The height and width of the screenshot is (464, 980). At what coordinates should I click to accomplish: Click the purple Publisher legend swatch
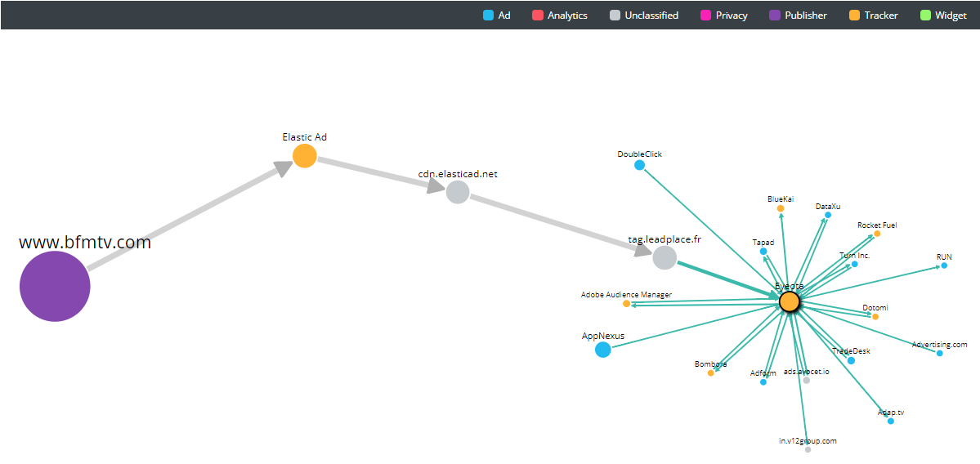(775, 16)
